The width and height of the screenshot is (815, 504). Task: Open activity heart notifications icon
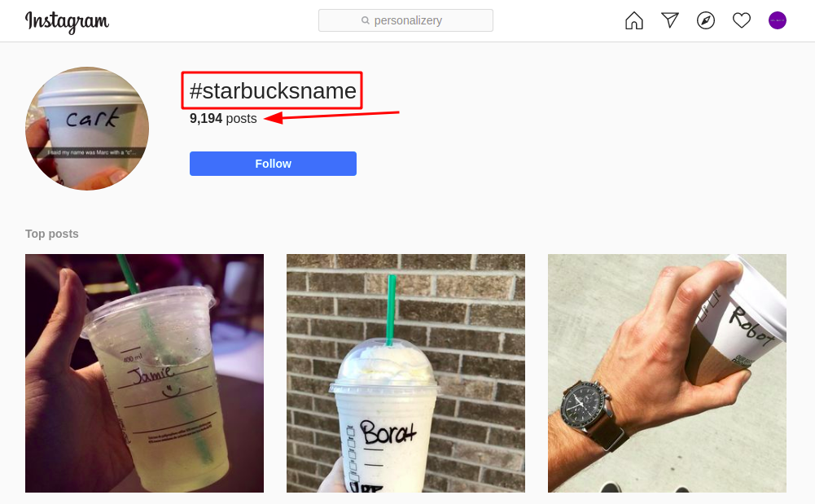tap(741, 21)
